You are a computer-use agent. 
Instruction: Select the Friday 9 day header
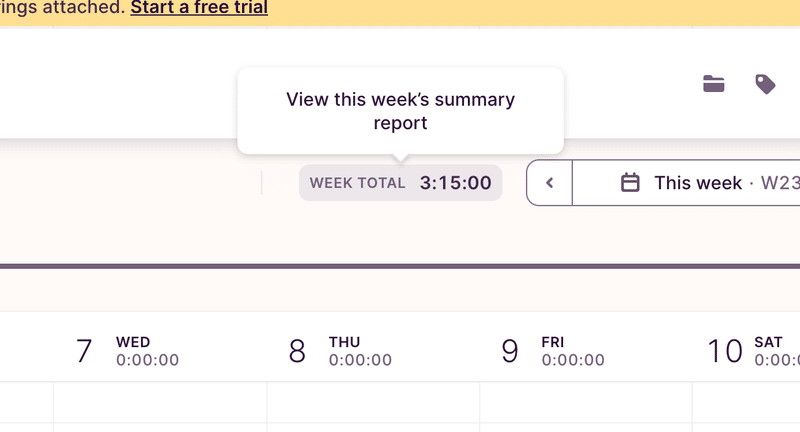tap(553, 351)
